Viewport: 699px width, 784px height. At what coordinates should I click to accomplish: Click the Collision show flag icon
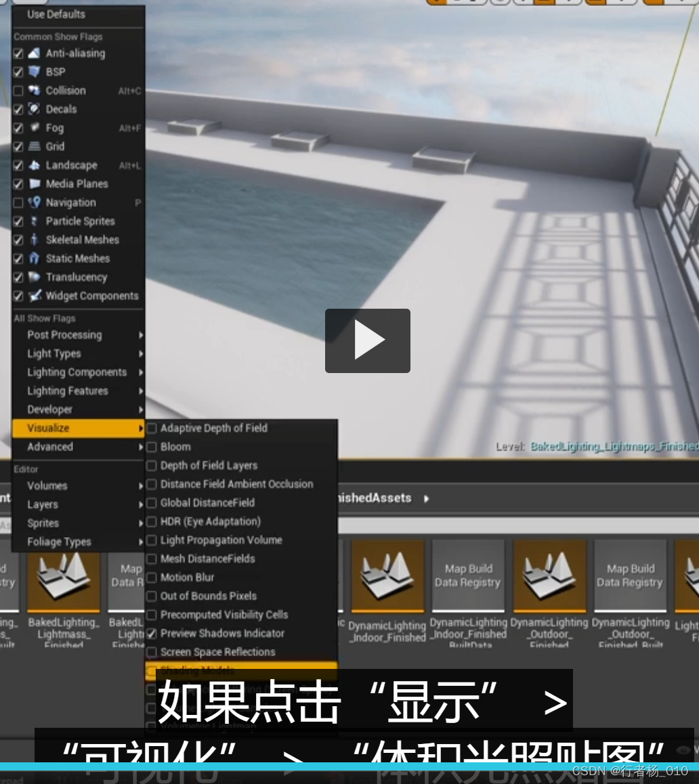tap(34, 91)
